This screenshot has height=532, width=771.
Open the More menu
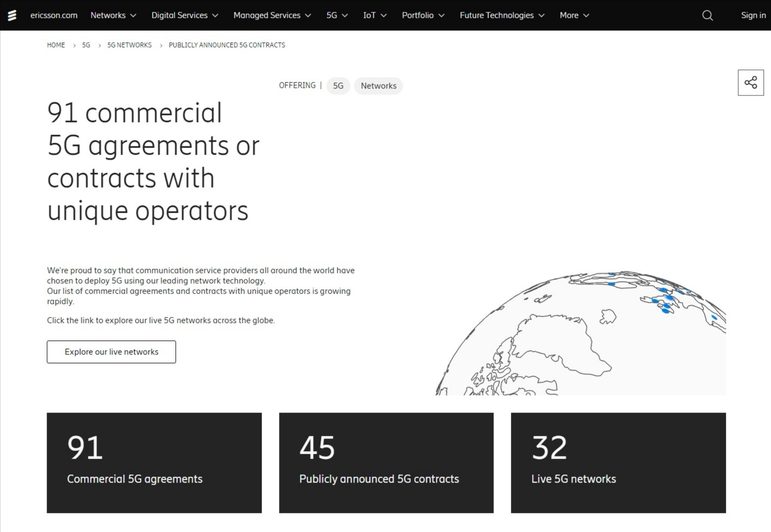pyautogui.click(x=574, y=15)
